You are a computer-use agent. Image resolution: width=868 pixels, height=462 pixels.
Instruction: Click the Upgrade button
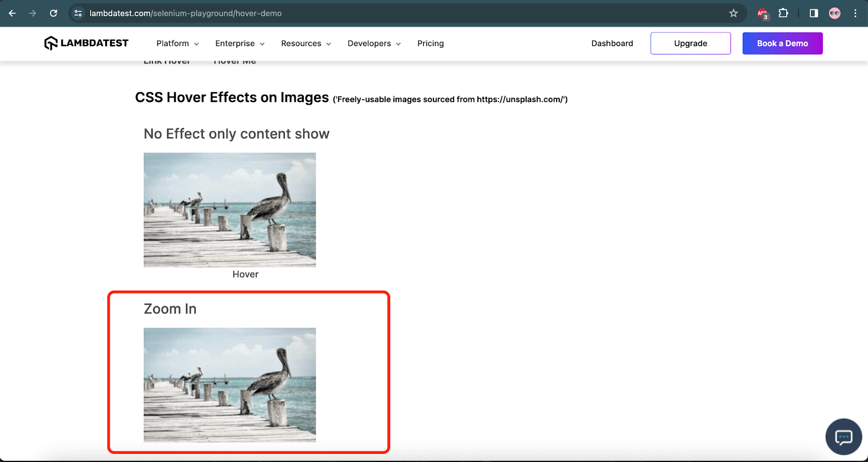tap(691, 43)
